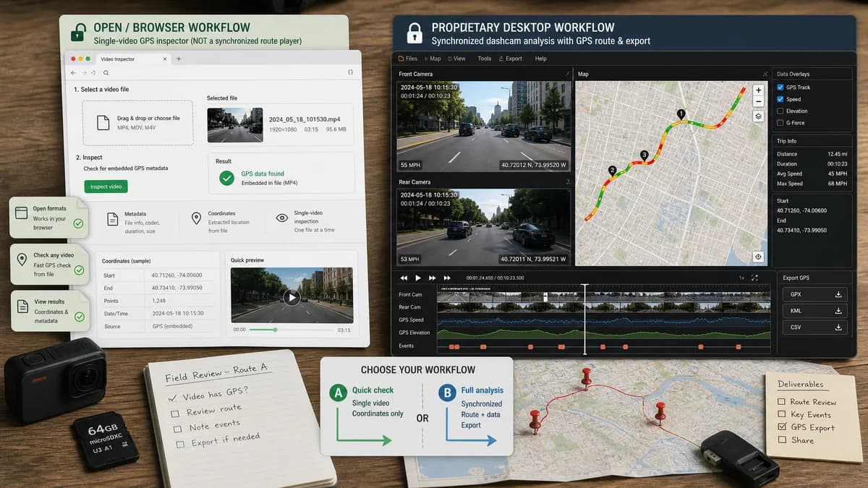Recenter the map with locate icon
The image size is (868, 488).
[758, 257]
